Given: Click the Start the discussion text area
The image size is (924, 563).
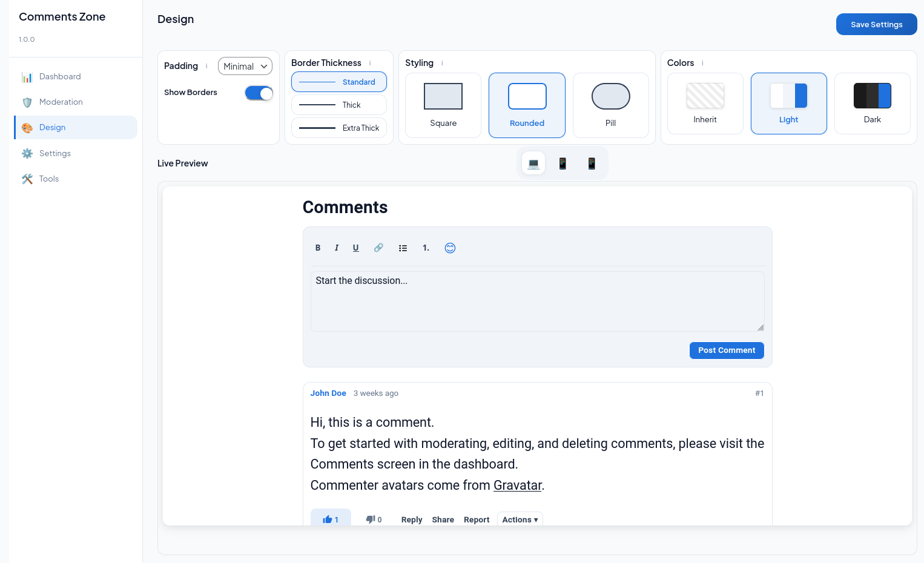Looking at the screenshot, I should 538,301.
